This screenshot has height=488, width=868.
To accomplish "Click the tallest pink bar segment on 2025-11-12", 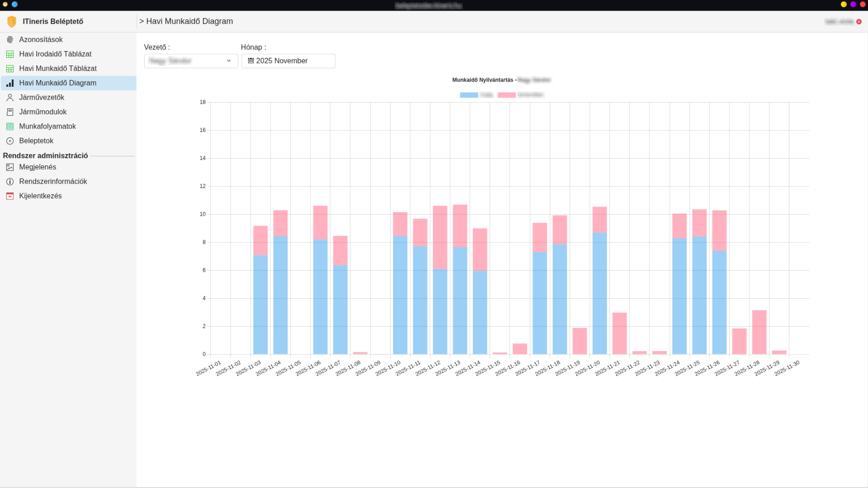I will point(440,237).
